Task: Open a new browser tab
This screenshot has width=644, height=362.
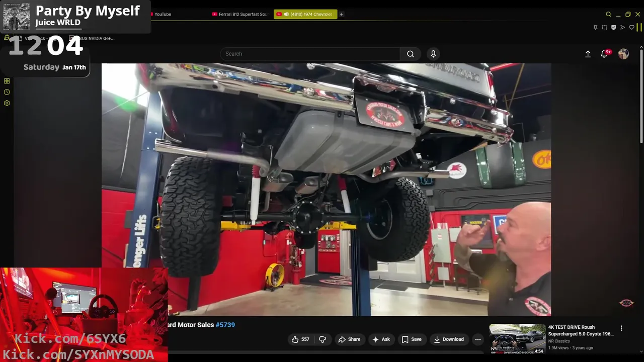Action: click(x=342, y=14)
